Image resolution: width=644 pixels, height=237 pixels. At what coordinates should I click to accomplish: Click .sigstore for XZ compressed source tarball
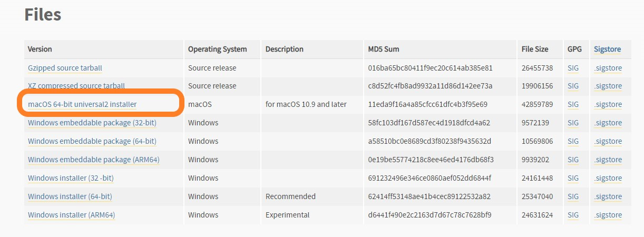(x=608, y=86)
